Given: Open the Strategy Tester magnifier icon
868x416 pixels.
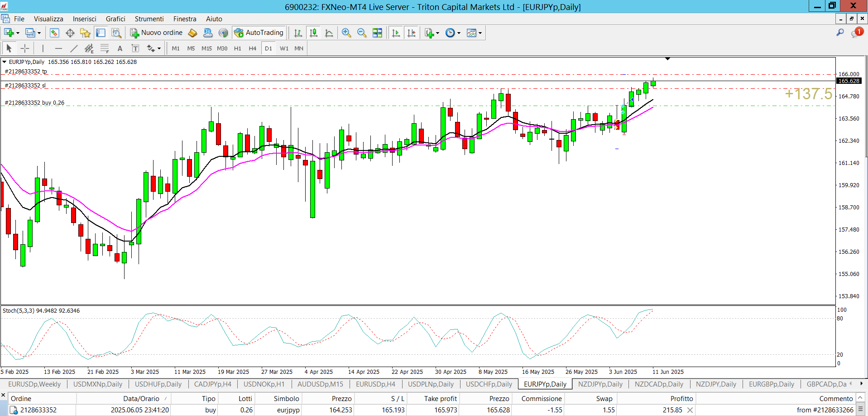Looking at the screenshot, I should pyautogui.click(x=116, y=33).
